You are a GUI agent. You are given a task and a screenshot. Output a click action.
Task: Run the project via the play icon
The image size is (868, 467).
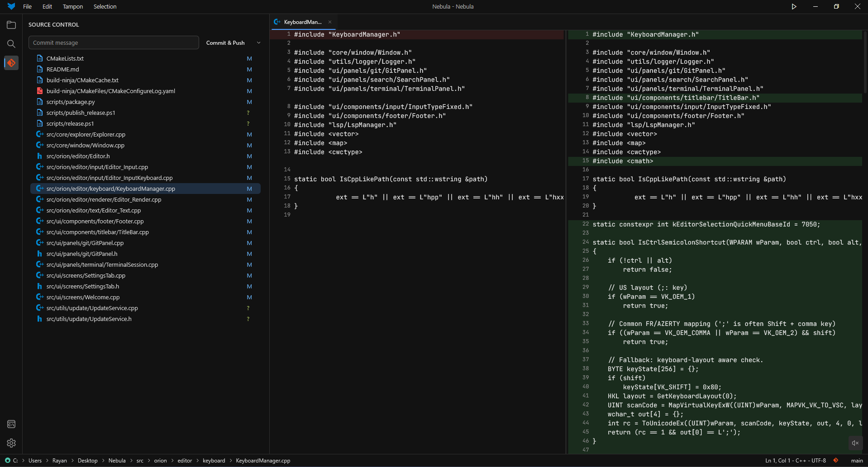click(793, 6)
